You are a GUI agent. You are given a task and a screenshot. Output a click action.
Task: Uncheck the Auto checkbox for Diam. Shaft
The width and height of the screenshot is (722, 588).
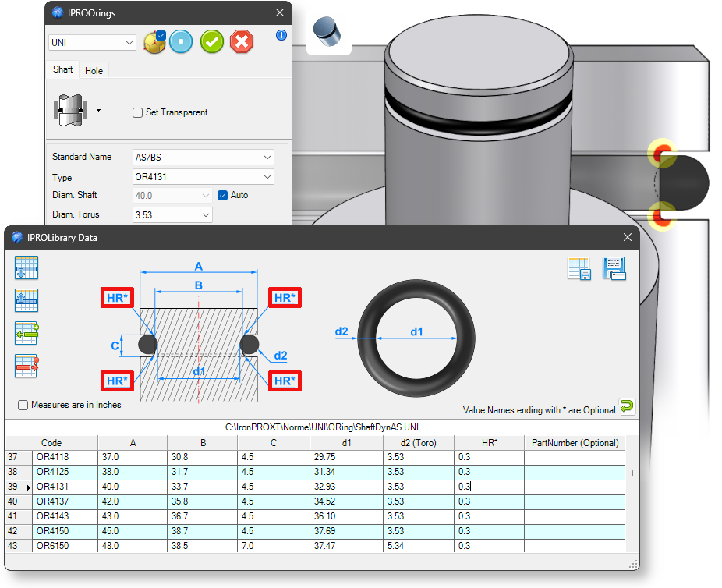222,195
